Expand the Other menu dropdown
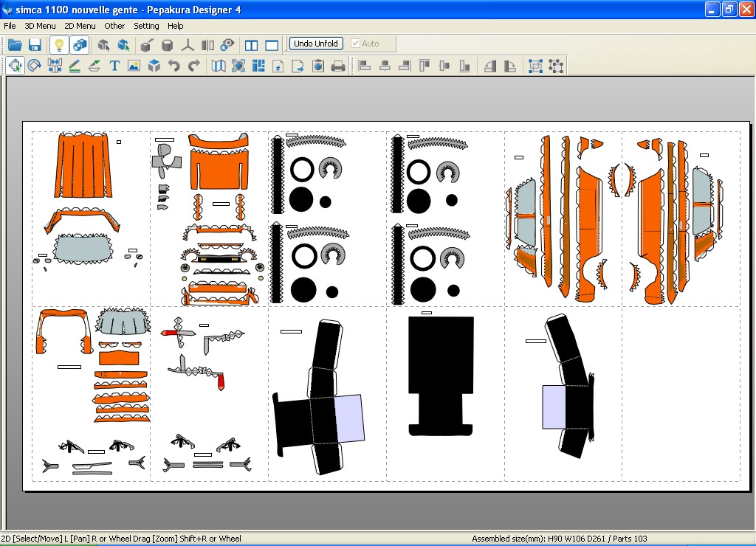Screen dimensions: 756x546 114,26
